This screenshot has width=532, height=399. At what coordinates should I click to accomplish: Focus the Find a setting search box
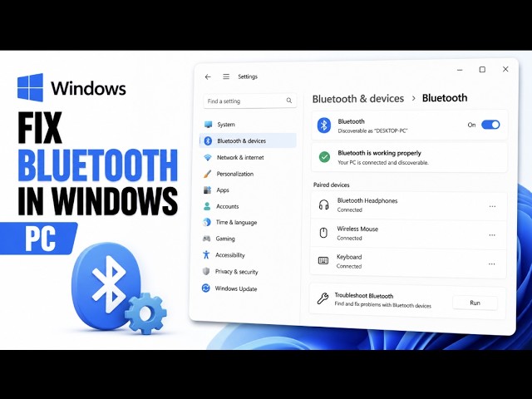pos(249,101)
